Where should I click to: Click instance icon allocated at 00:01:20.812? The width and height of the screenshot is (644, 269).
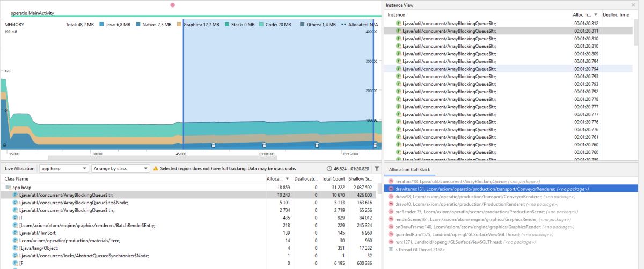click(399, 23)
